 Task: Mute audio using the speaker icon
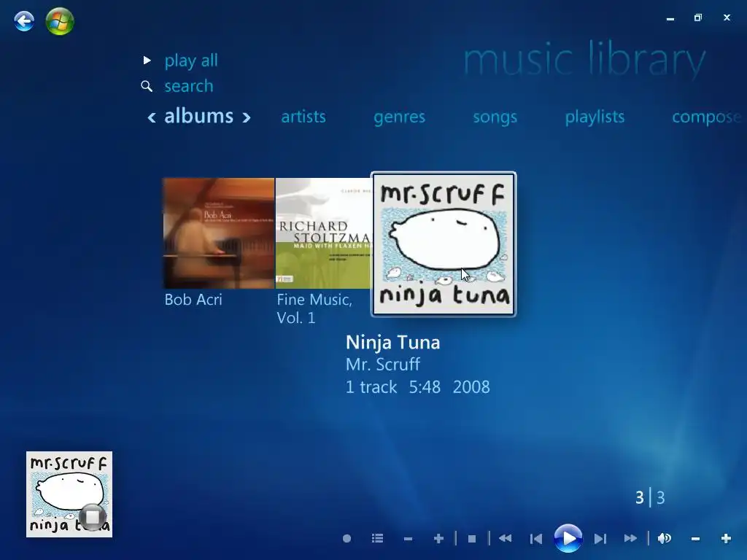point(665,539)
